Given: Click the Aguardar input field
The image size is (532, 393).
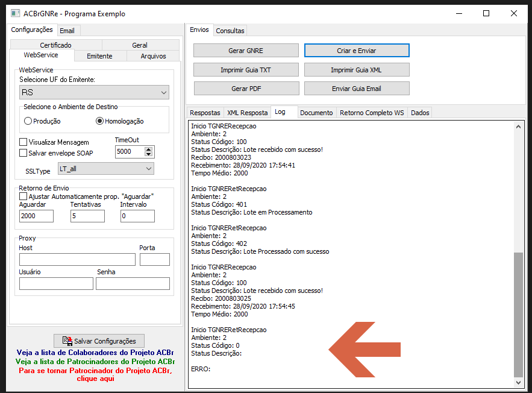Looking at the screenshot, I should [x=36, y=216].
